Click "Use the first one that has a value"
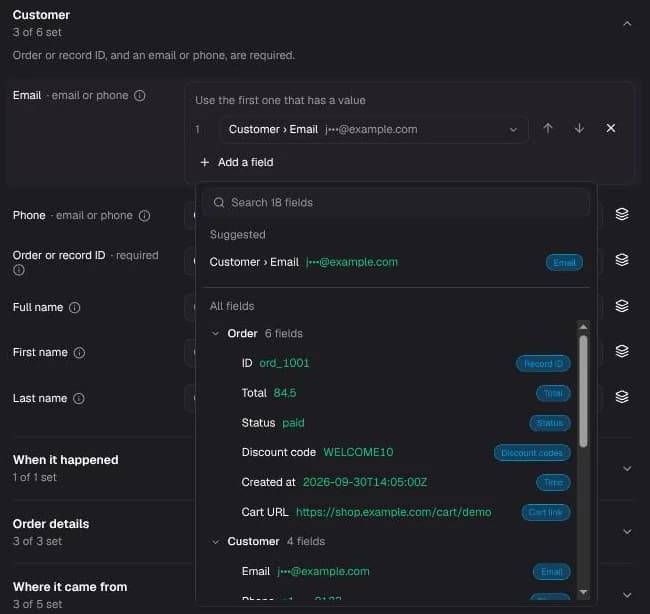The image size is (650, 614). tap(280, 100)
